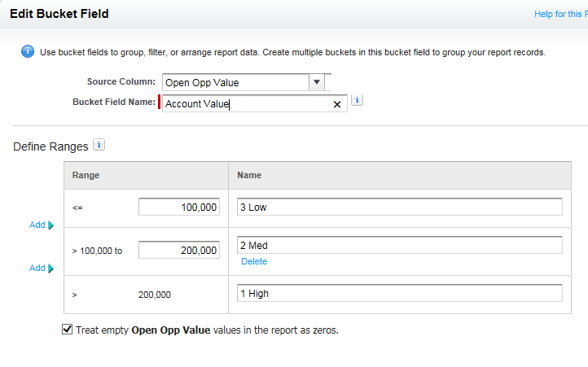Screen dimensions: 588x367
Task: Clear the Bucket Field Name with the X icon
Action: tap(337, 104)
